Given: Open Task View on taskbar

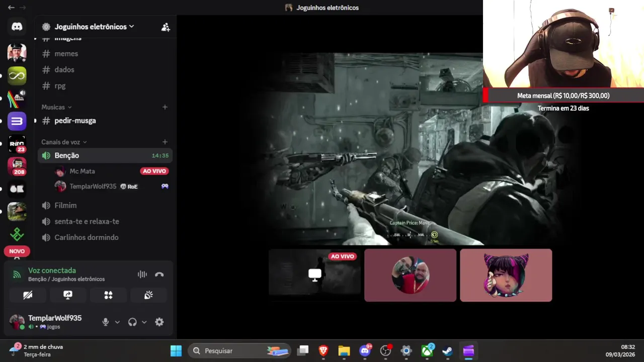Looking at the screenshot, I should tap(303, 350).
